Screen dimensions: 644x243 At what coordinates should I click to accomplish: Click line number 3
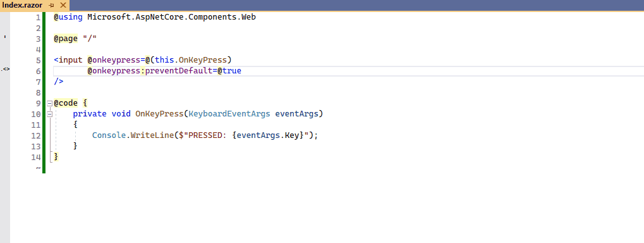click(39, 39)
